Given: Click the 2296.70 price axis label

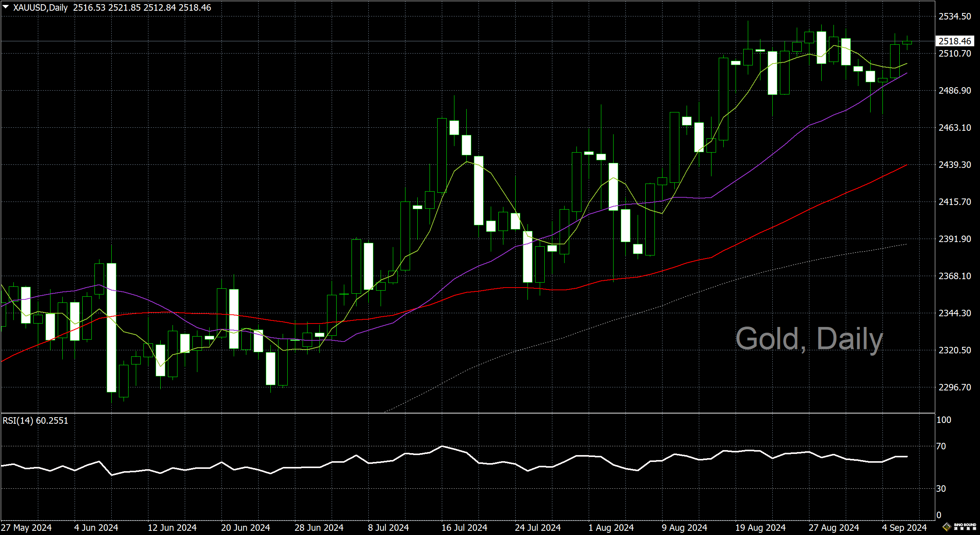Looking at the screenshot, I should pyautogui.click(x=955, y=387).
